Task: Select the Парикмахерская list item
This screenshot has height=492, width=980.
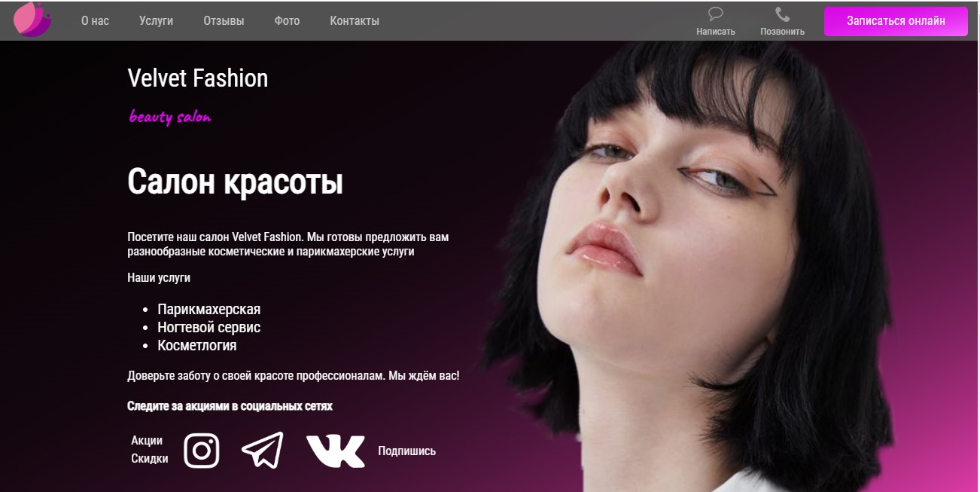Action: coord(209,309)
